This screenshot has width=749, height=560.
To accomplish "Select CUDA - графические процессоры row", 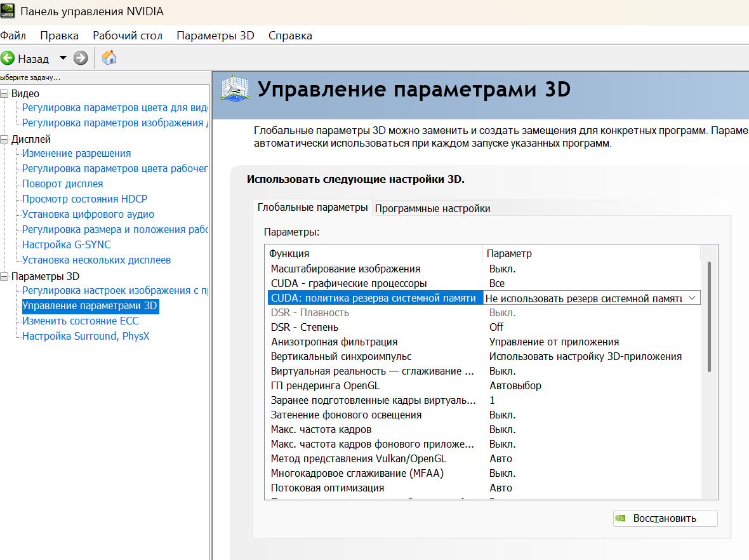I will tap(484, 283).
